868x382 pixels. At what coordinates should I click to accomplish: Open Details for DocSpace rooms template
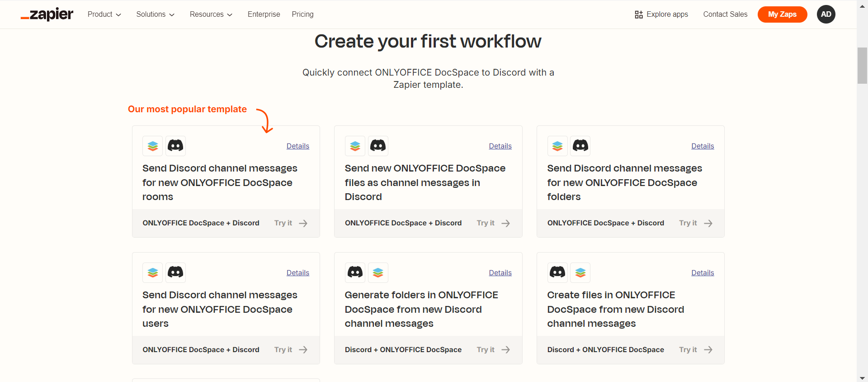[298, 146]
